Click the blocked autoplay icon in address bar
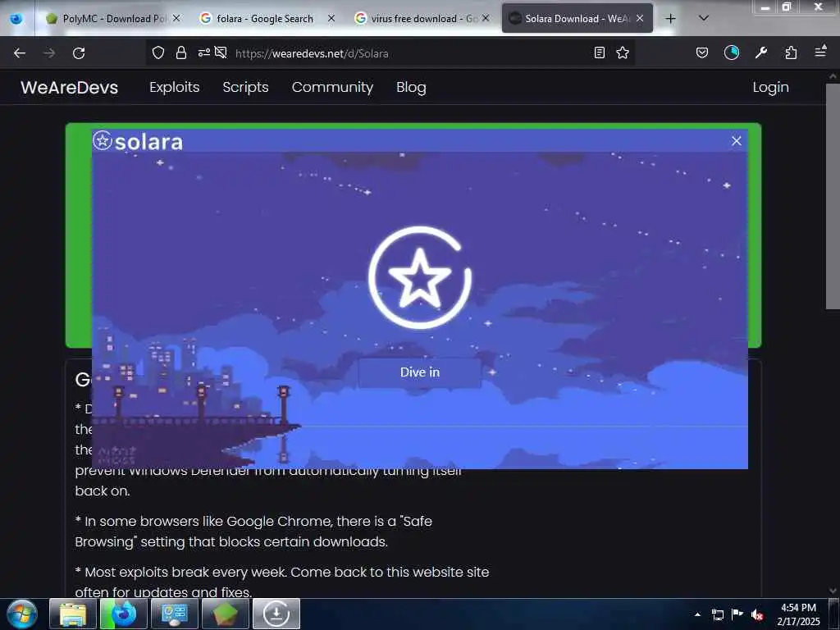The height and width of the screenshot is (630, 840). point(221,52)
